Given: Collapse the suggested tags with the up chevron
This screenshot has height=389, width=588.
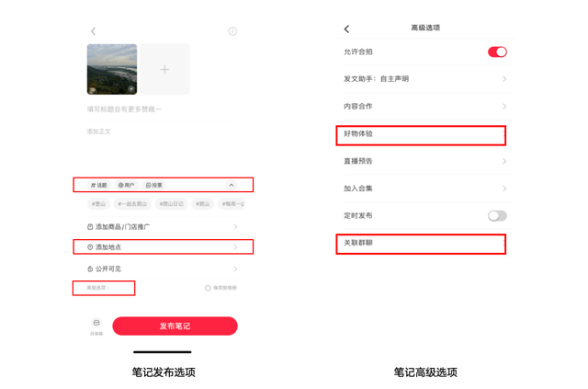Looking at the screenshot, I should 232,185.
